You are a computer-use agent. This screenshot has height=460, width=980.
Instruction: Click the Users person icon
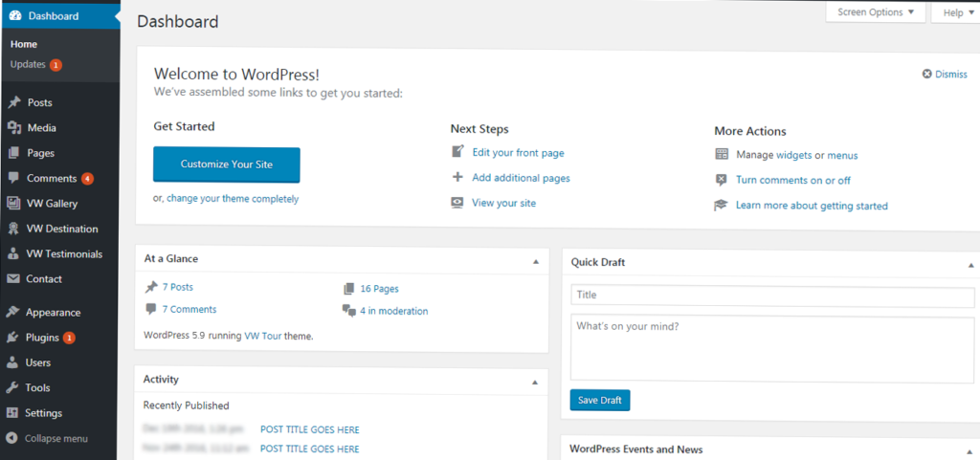click(12, 362)
